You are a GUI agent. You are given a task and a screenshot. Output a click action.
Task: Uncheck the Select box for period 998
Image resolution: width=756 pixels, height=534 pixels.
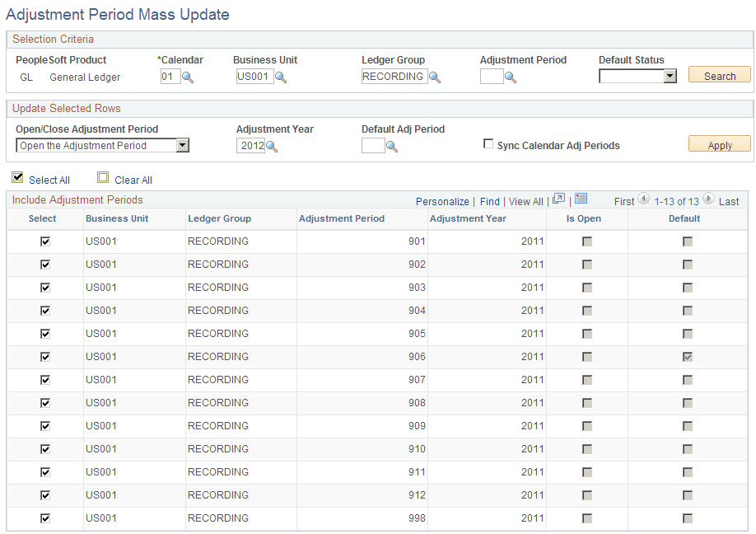(x=44, y=518)
